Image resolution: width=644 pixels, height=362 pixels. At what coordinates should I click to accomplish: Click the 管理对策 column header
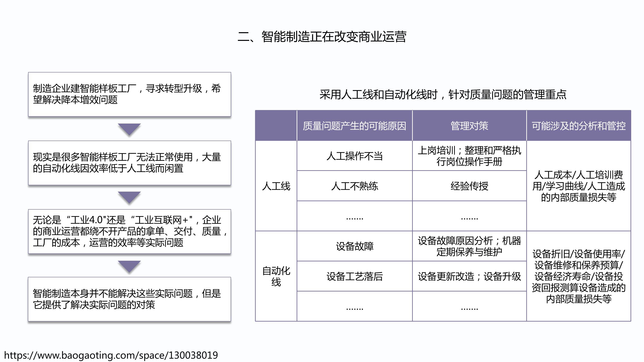[469, 126]
